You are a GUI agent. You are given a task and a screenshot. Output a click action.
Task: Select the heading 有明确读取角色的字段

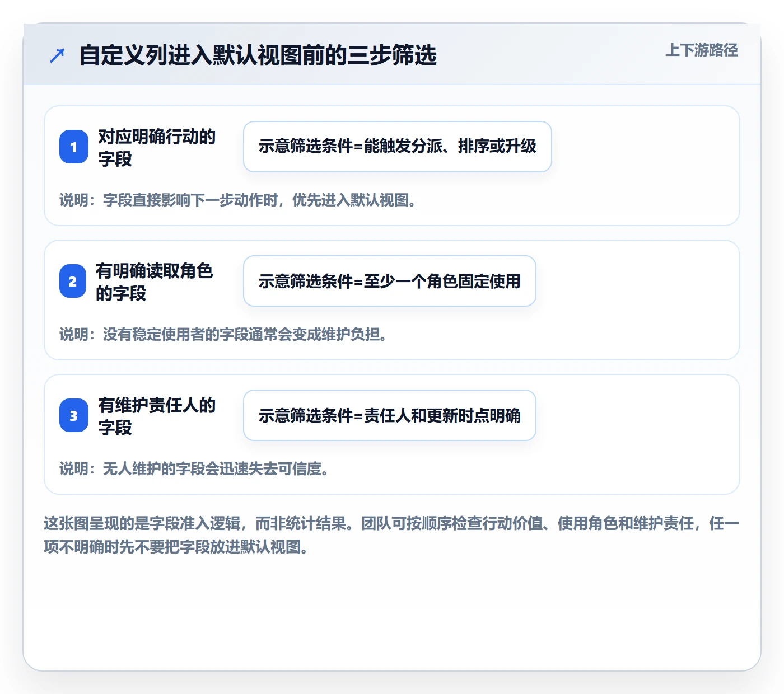[155, 282]
